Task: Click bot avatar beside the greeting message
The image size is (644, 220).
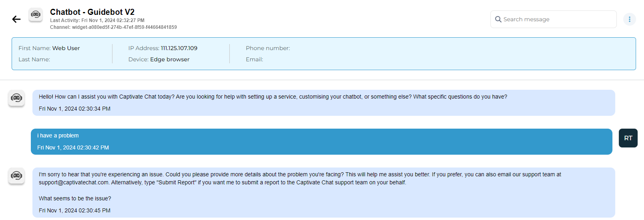Action: pos(16,98)
